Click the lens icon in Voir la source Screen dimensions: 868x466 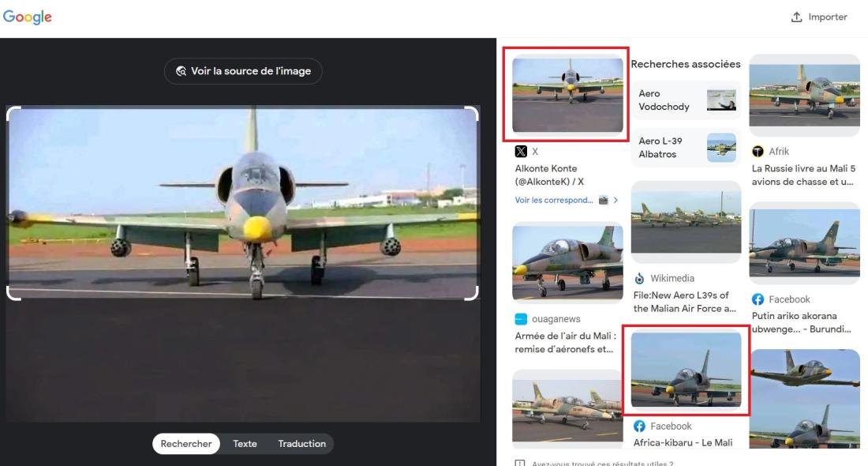pos(181,71)
